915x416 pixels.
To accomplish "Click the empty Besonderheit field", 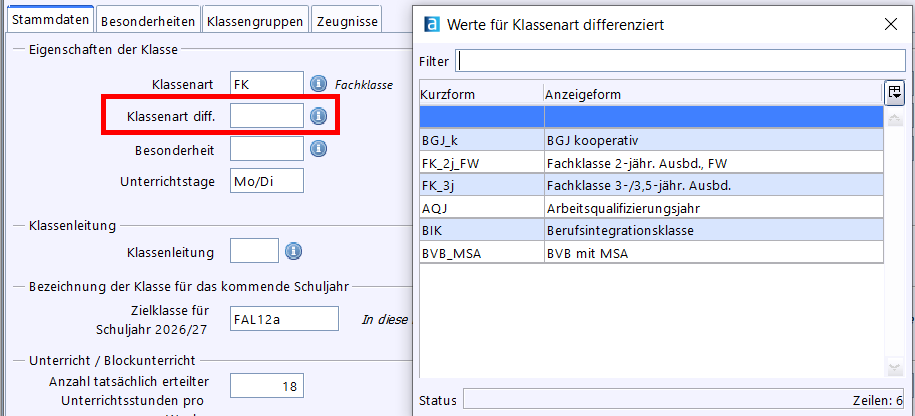I will 267,149.
